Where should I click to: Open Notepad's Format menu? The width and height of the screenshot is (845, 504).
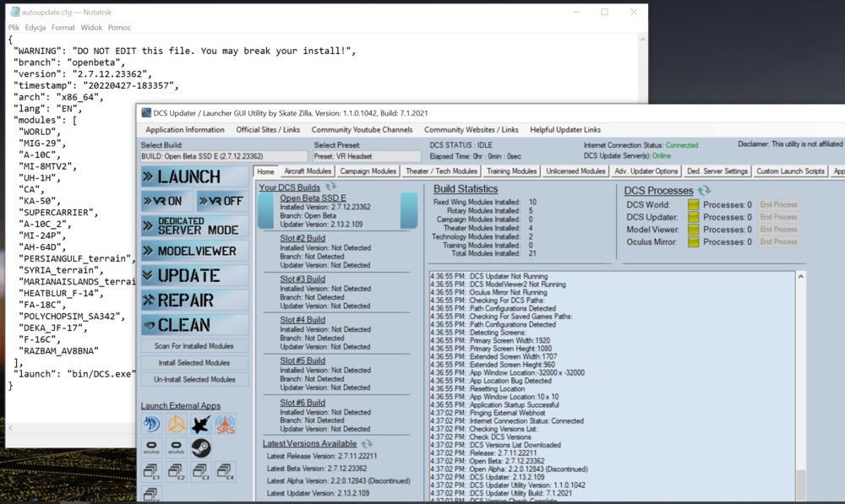coord(63,28)
